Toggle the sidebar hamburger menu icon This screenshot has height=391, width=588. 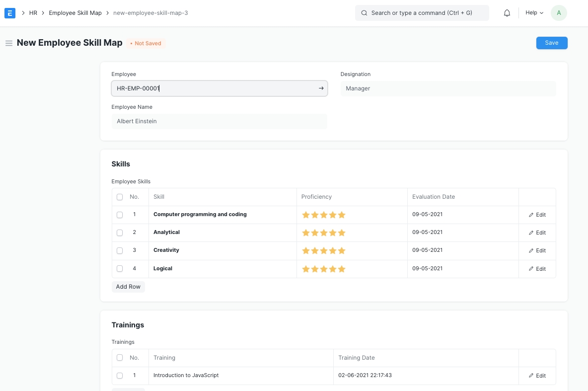pyautogui.click(x=9, y=43)
